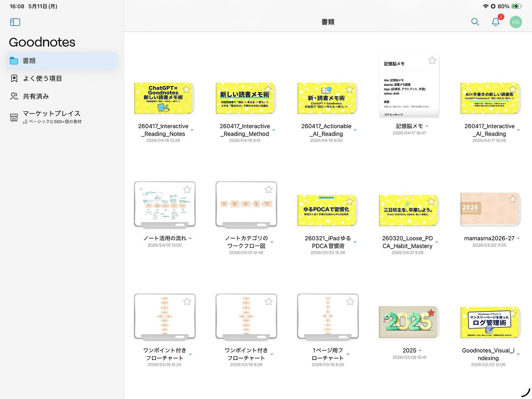The image size is (532, 399).
Task: Open the 記憶脳メモ document page thumbnail
Action: click(409, 85)
